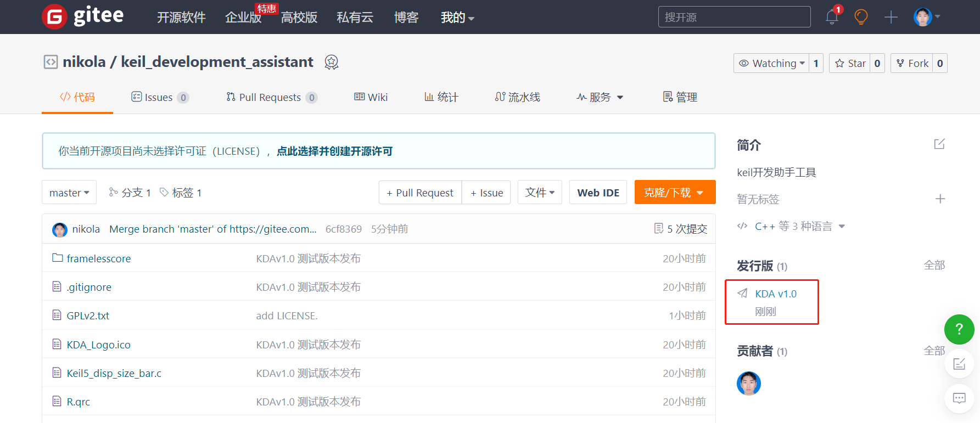Open the Merge branch commit message link
This screenshot has height=423, width=980.
click(213, 229)
